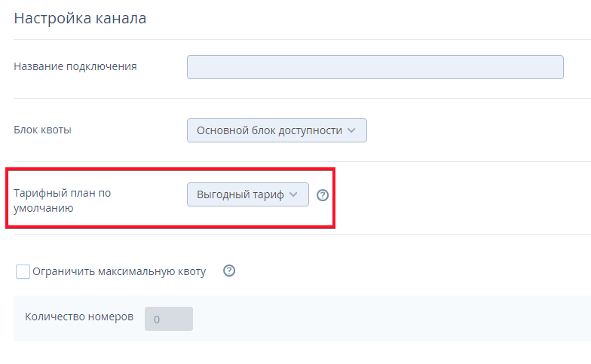Click the Количество номеров number field
Screen dimensions: 591x364
(x=169, y=319)
